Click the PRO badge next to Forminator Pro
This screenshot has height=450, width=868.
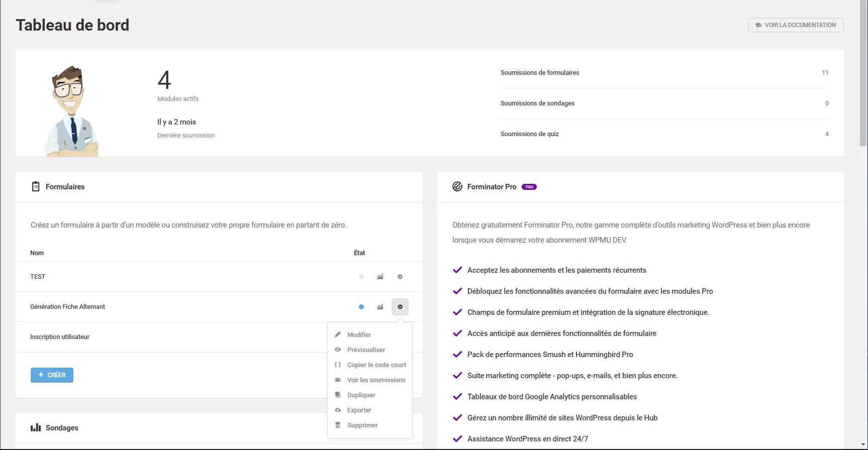tap(529, 187)
